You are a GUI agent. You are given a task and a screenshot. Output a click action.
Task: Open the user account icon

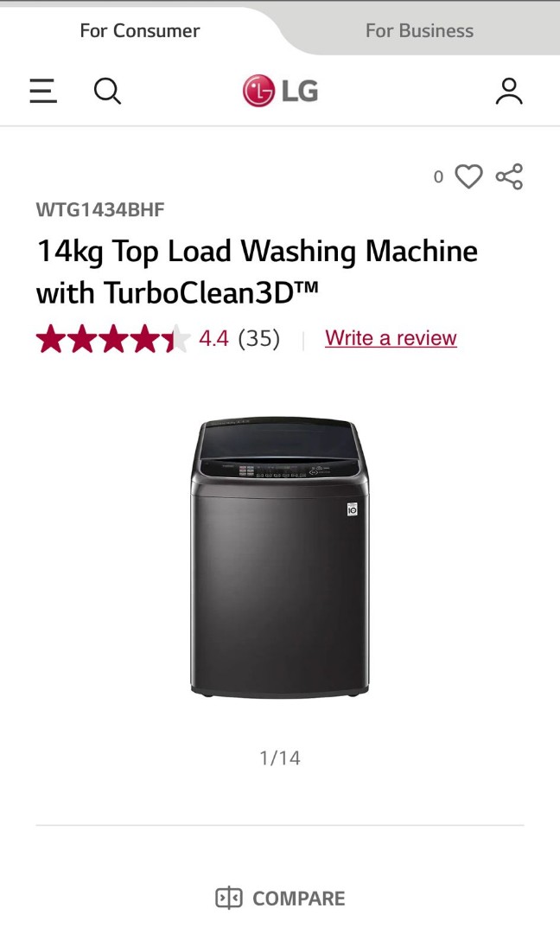[509, 91]
